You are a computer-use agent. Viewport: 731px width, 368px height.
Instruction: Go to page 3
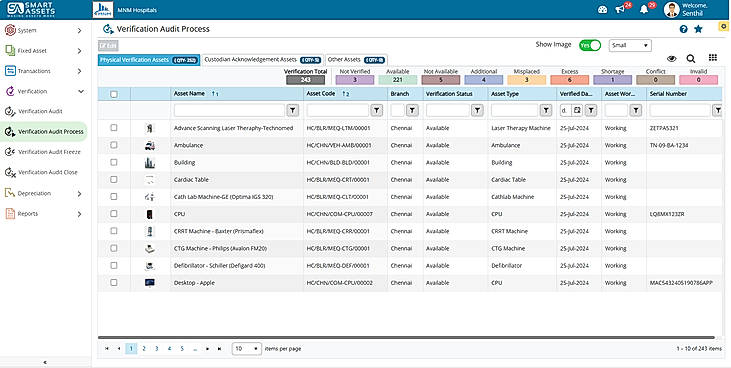tap(157, 348)
